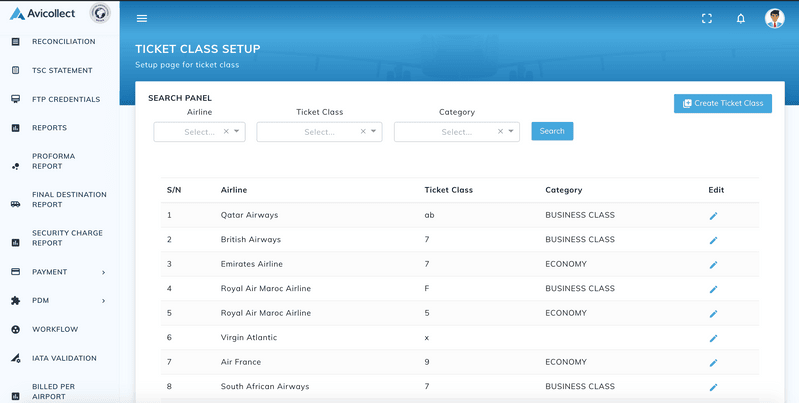Edit the Virgin Atlantic row
800x403 pixels.
713,338
